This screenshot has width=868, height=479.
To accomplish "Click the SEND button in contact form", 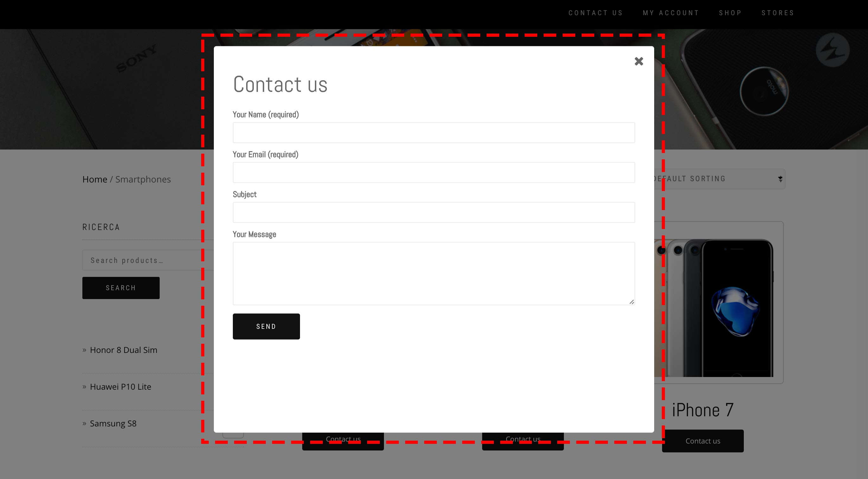I will pyautogui.click(x=266, y=326).
